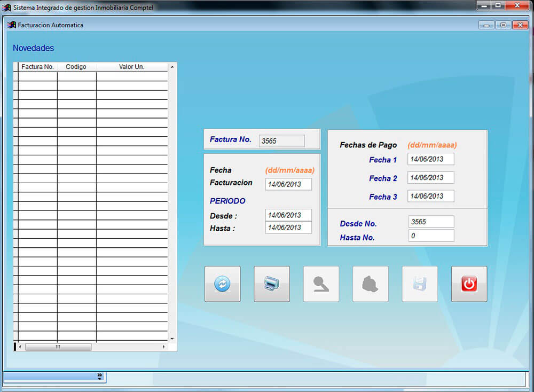
Task: Click the Fecha Facturacion date field
Action: click(x=288, y=184)
